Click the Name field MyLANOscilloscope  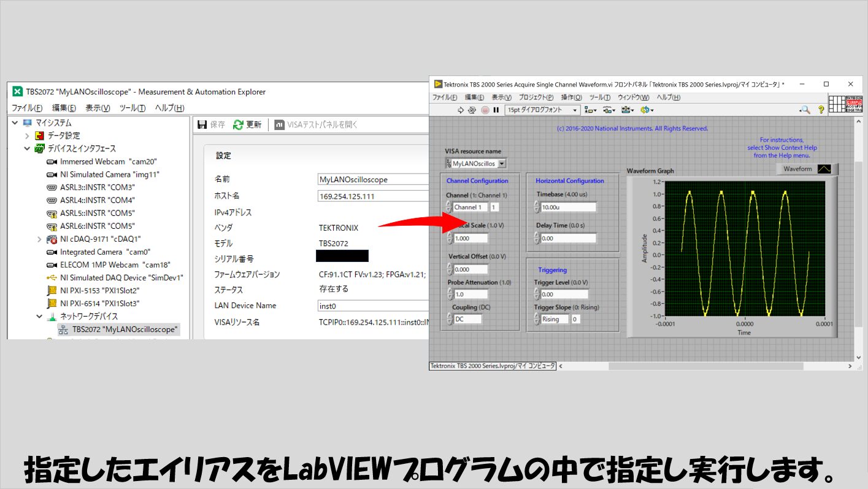pos(373,180)
